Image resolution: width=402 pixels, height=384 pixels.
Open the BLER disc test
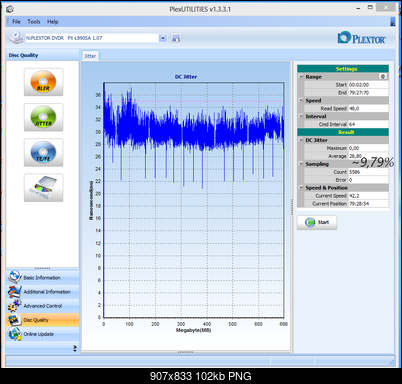43,82
